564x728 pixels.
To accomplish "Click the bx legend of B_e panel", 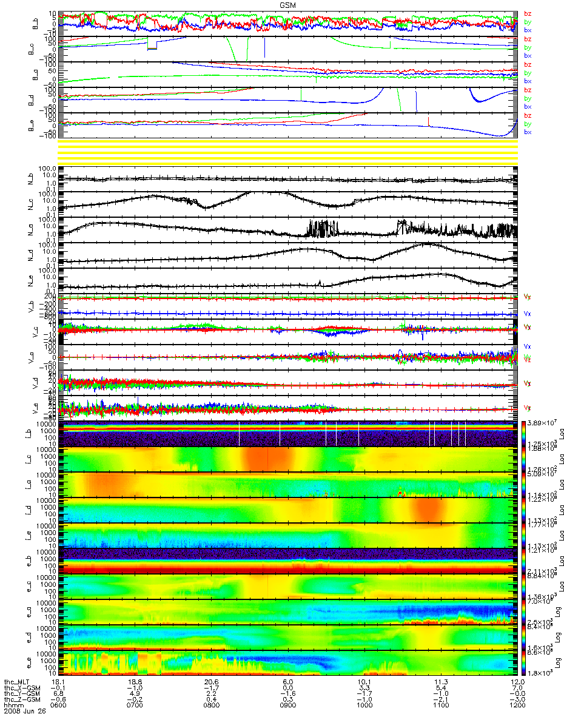I will [528, 132].
